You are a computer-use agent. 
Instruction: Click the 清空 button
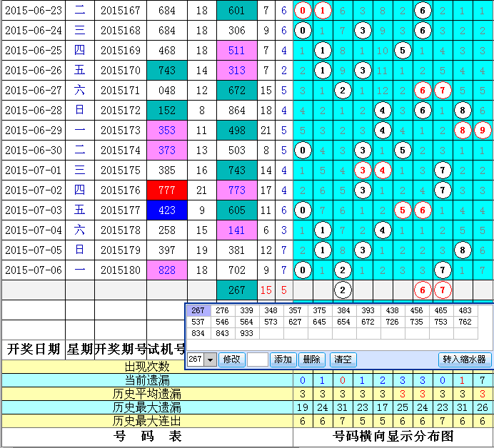[x=343, y=360]
